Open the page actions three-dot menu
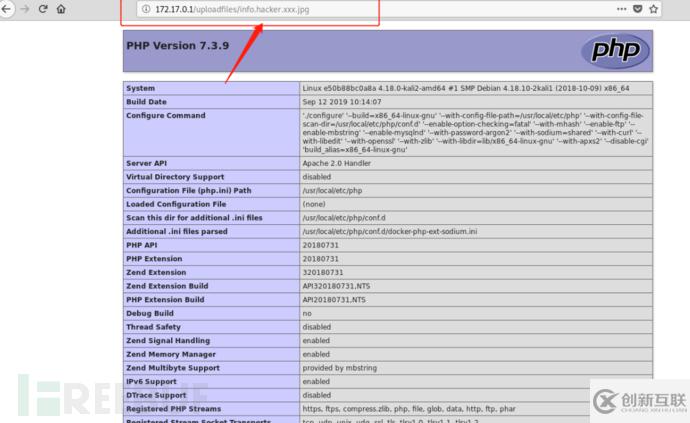 point(621,9)
